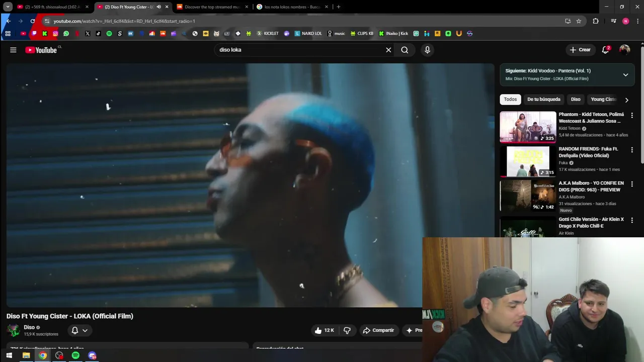Select the 'Young Cister' filter chip
This screenshot has width=644, height=362.
(x=604, y=100)
